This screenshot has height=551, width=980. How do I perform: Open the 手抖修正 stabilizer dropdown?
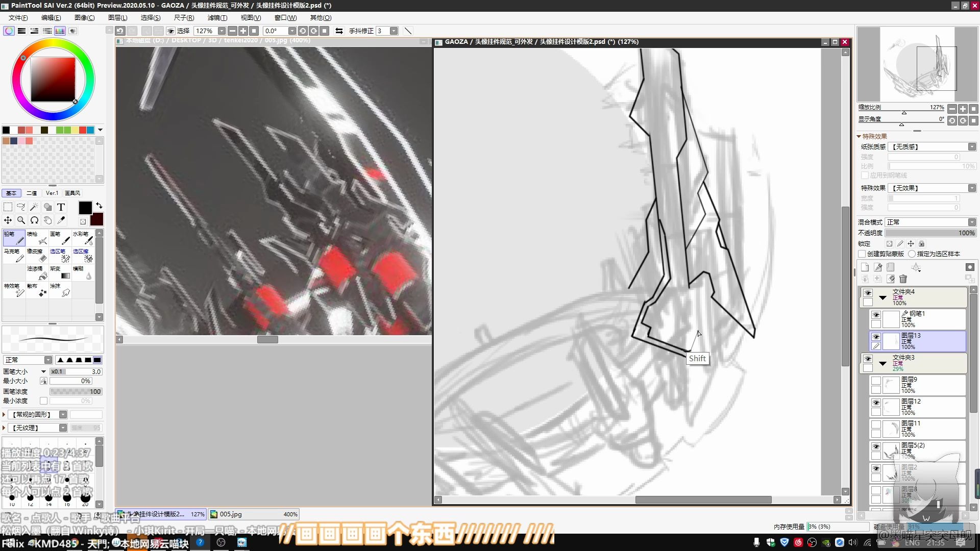[x=394, y=31]
